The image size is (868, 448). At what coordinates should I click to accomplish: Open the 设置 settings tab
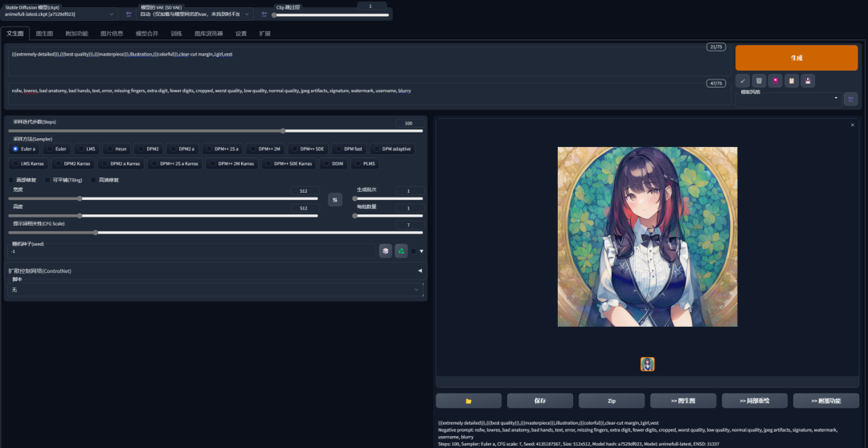click(241, 33)
